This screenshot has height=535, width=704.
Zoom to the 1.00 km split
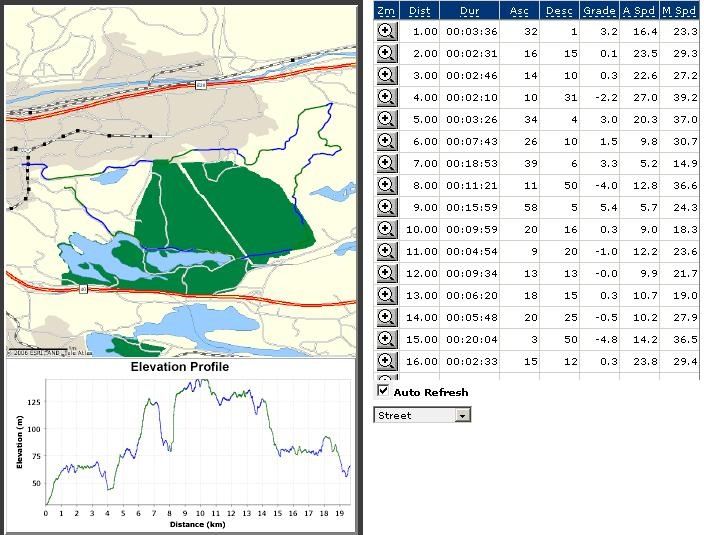[386, 31]
